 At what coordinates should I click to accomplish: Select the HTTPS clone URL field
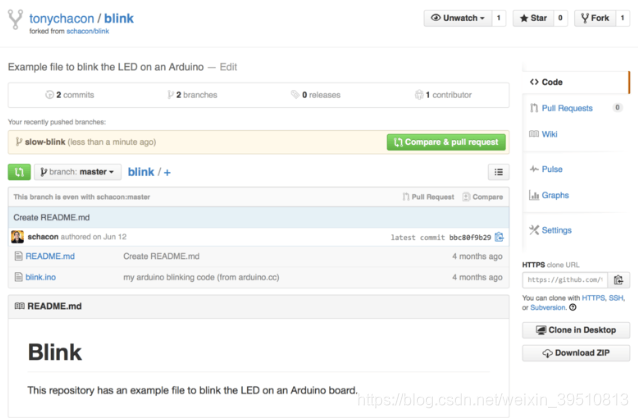point(565,280)
